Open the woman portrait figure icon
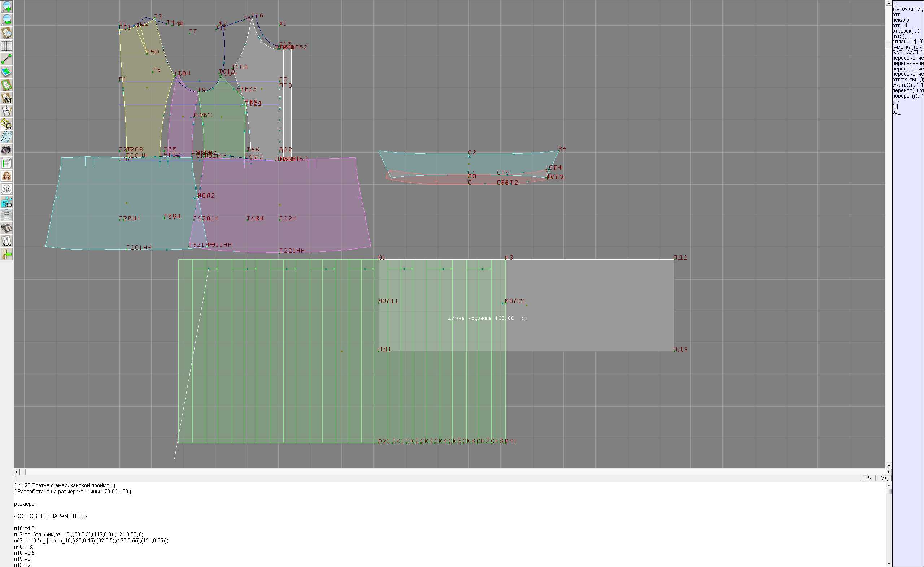This screenshot has width=924, height=567. 6,176
